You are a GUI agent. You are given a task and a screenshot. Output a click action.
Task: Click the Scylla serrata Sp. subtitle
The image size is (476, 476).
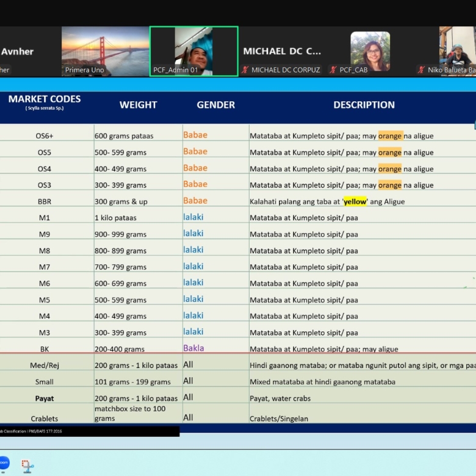pos(45,108)
